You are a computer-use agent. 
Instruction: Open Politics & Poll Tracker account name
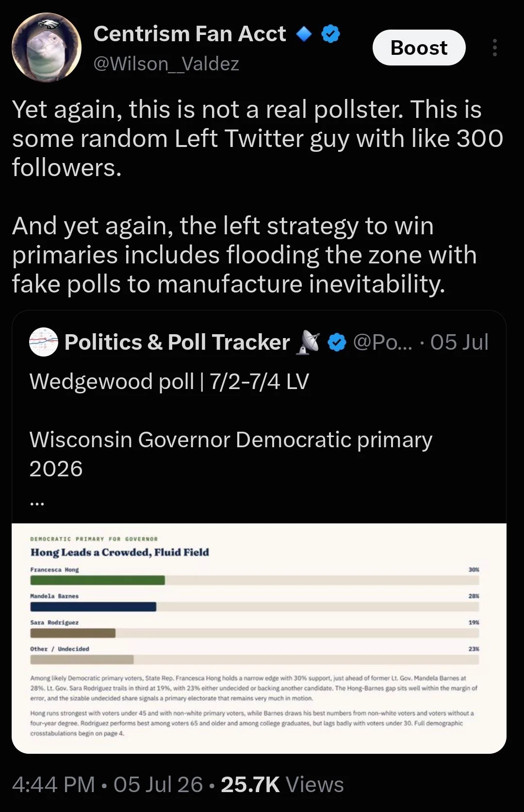(x=177, y=342)
